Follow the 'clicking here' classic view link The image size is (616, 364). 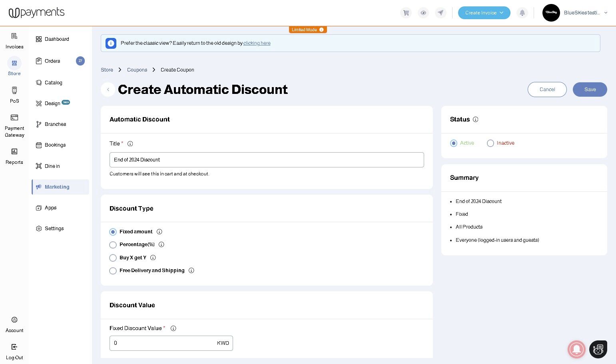257,43
